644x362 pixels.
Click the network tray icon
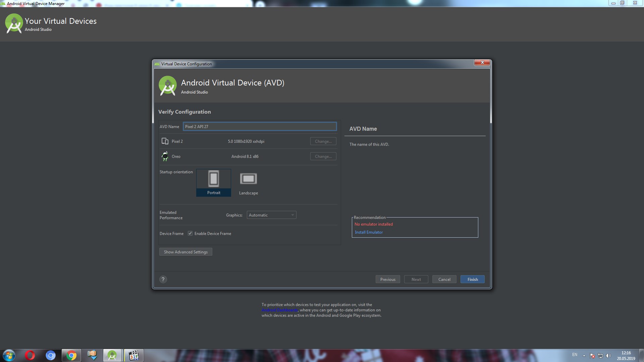click(600, 356)
